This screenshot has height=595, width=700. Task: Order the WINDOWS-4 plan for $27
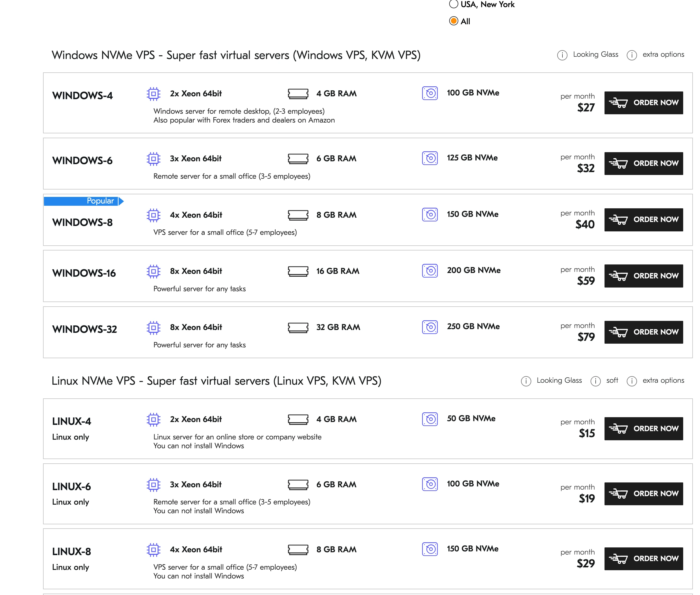pos(643,103)
